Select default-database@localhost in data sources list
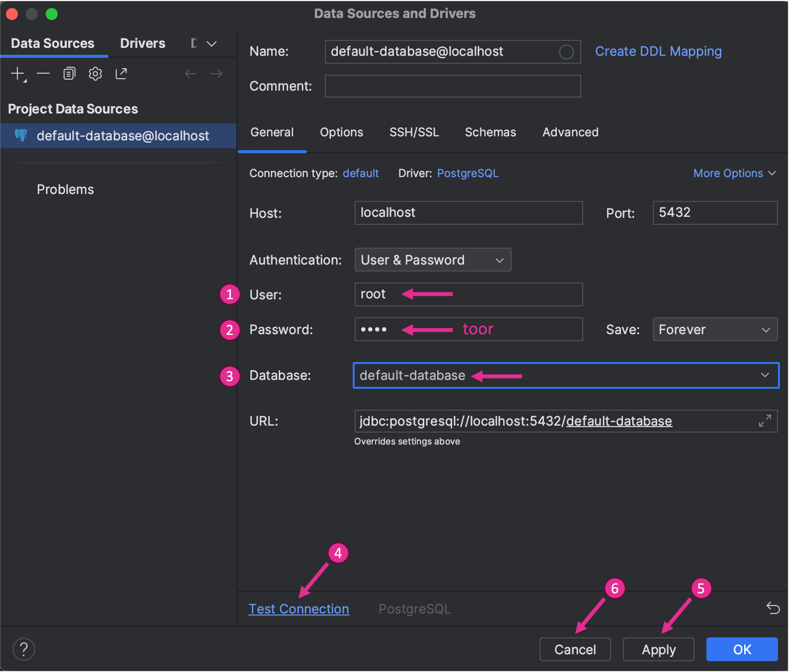This screenshot has height=672, width=789. point(119,136)
